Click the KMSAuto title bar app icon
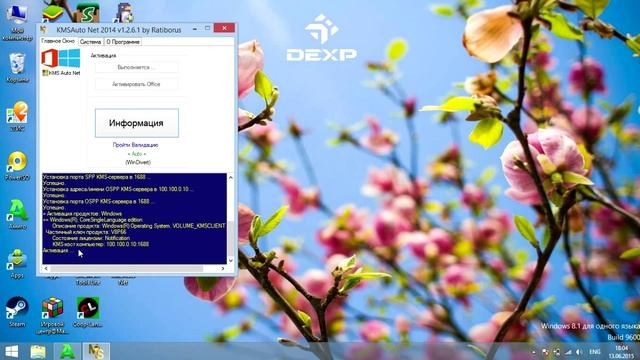This screenshot has width=640, height=360. point(43,29)
